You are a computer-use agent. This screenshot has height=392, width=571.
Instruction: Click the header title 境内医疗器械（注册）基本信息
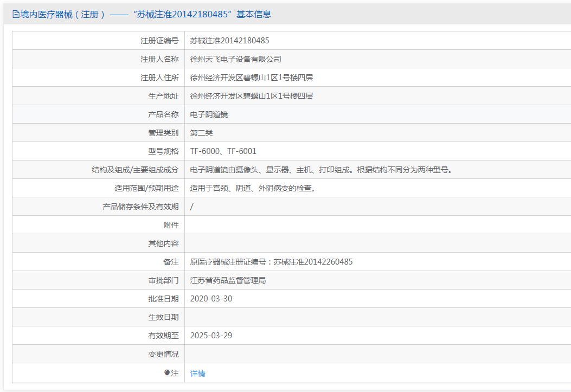[146, 14]
